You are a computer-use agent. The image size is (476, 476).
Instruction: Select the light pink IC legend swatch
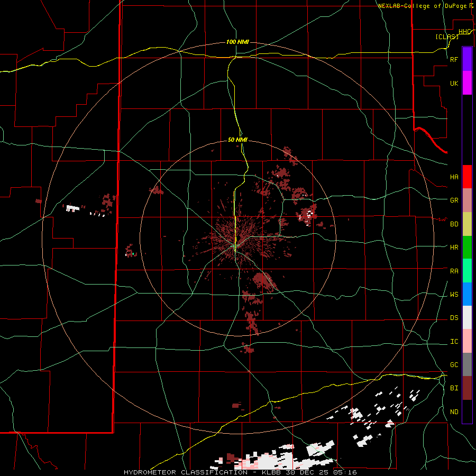(467, 341)
